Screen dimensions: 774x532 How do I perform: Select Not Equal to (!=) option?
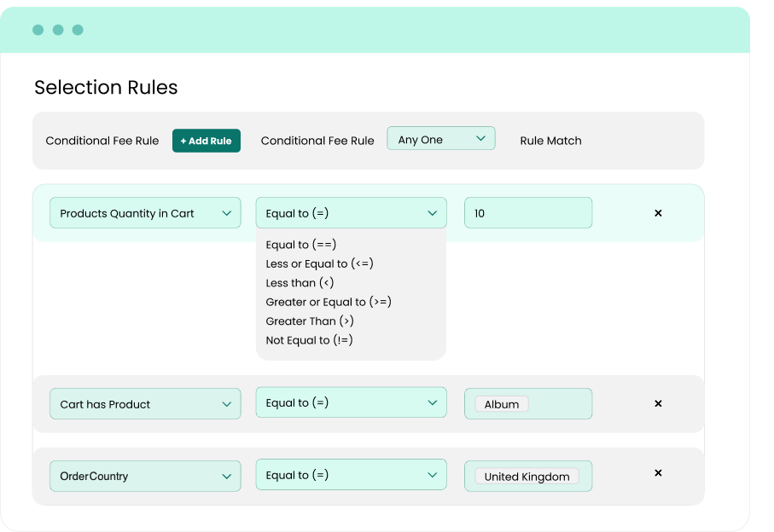[309, 340]
